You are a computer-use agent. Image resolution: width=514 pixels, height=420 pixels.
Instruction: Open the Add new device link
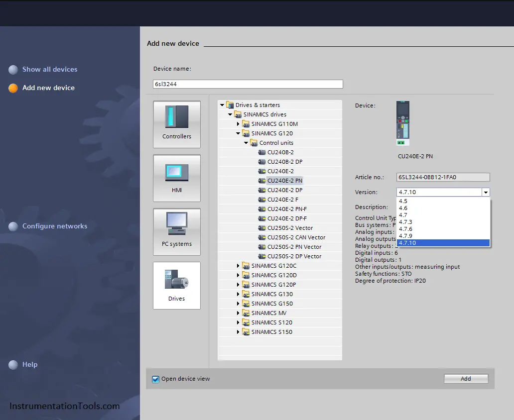coord(48,88)
